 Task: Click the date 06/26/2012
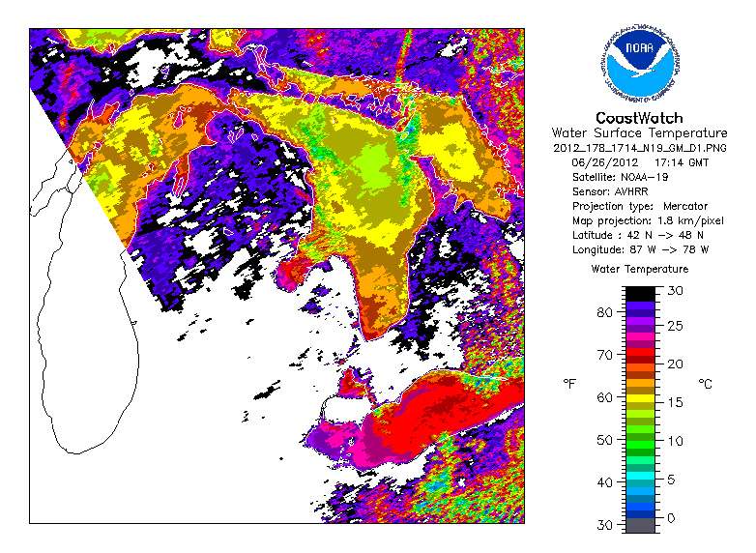coord(604,162)
